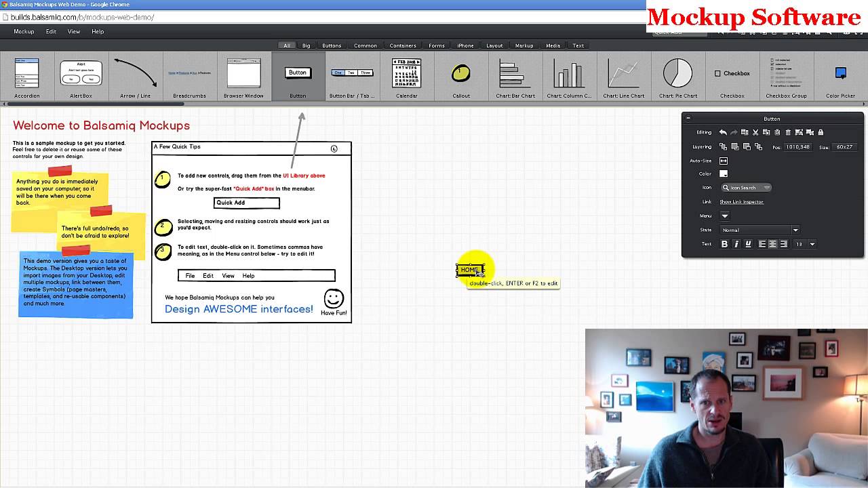Click the Duplicate icon in Editing row
Viewport: 868px width, 488px height.
pos(745,132)
